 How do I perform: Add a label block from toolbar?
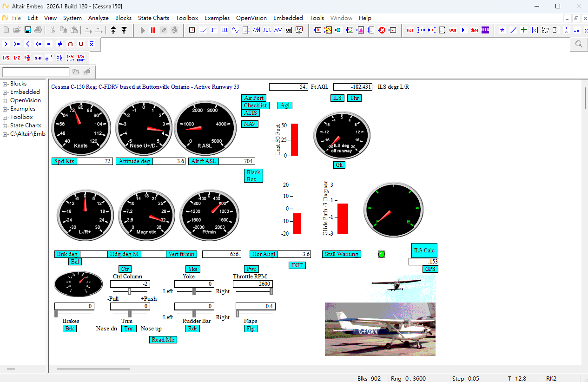pyautogui.click(x=410, y=30)
